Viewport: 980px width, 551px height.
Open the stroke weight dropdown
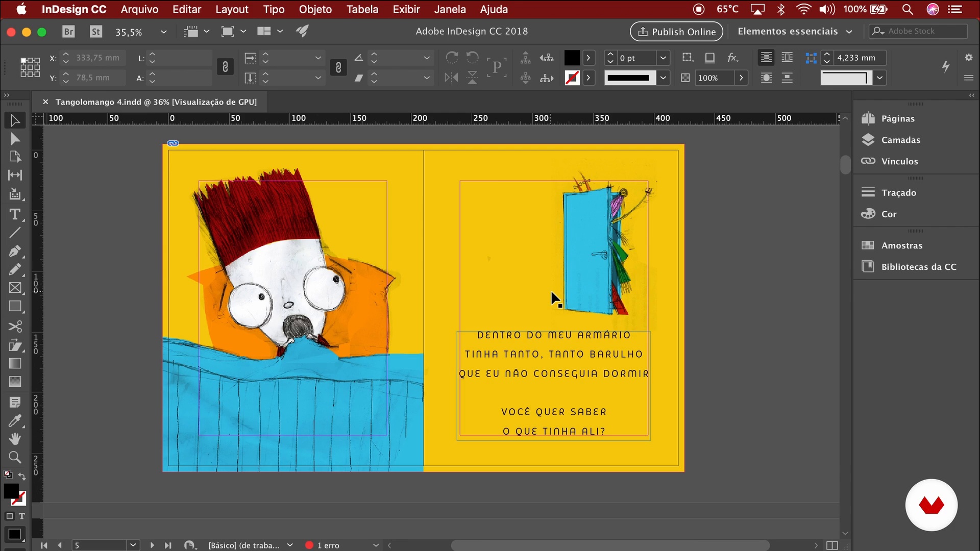pyautogui.click(x=663, y=58)
